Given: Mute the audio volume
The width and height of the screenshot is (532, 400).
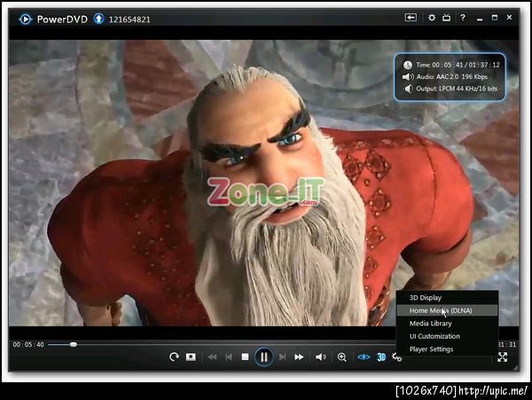Looking at the screenshot, I should (321, 357).
